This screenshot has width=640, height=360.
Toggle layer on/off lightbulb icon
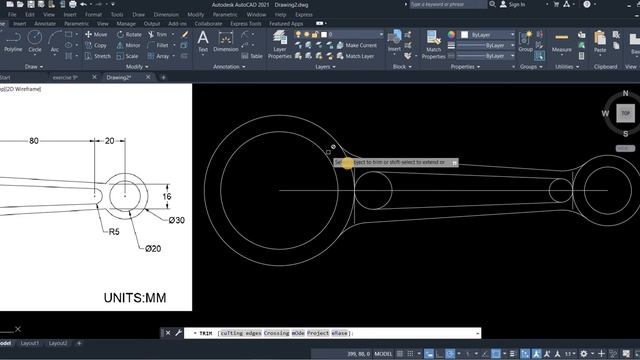pos(298,35)
